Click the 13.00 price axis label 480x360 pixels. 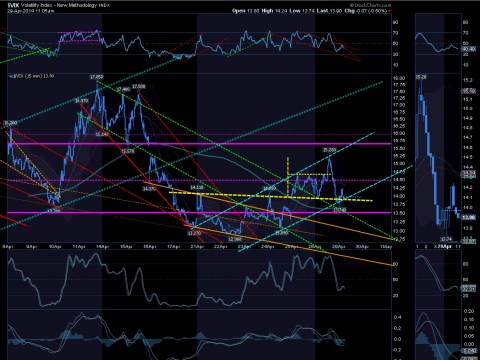tap(399, 231)
